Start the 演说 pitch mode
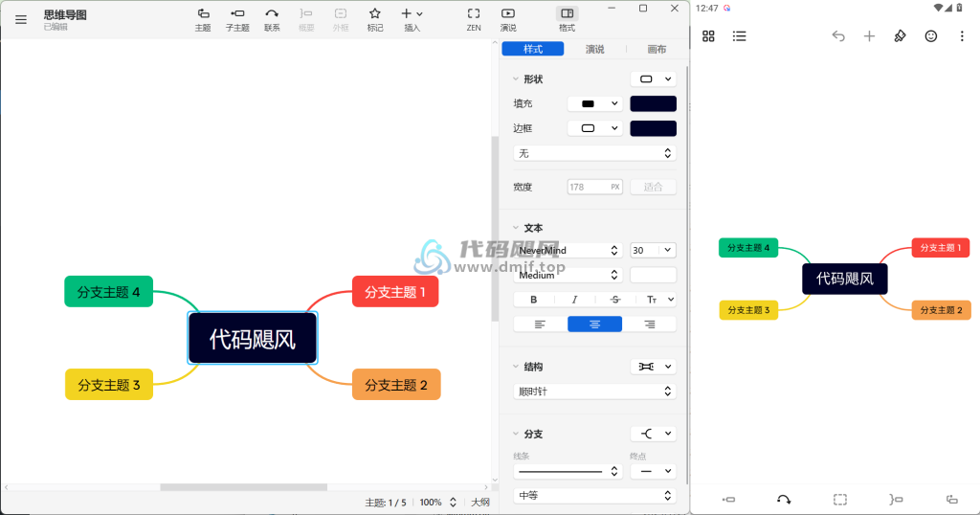This screenshot has width=980, height=515. click(x=508, y=19)
